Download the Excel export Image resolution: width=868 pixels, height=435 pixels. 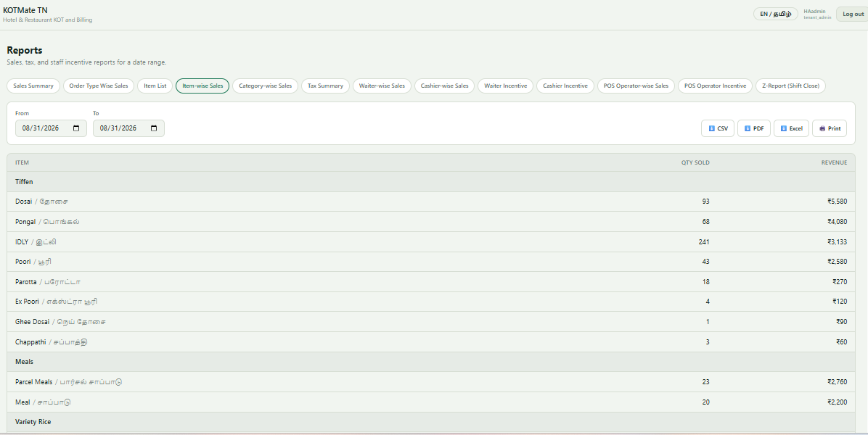792,128
